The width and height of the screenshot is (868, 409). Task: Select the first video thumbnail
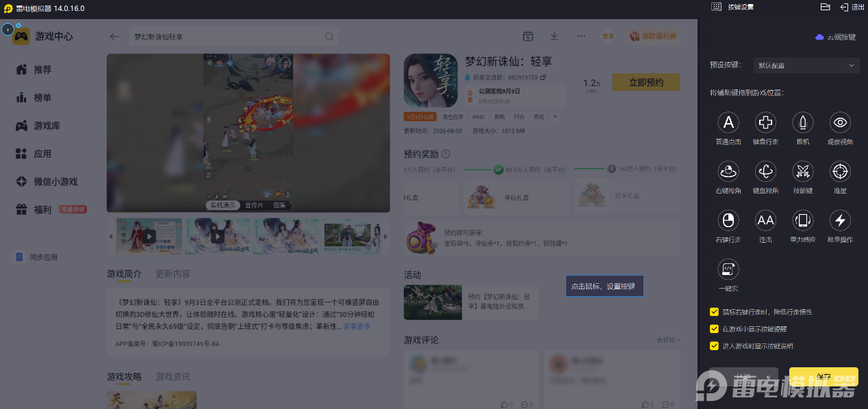(149, 237)
